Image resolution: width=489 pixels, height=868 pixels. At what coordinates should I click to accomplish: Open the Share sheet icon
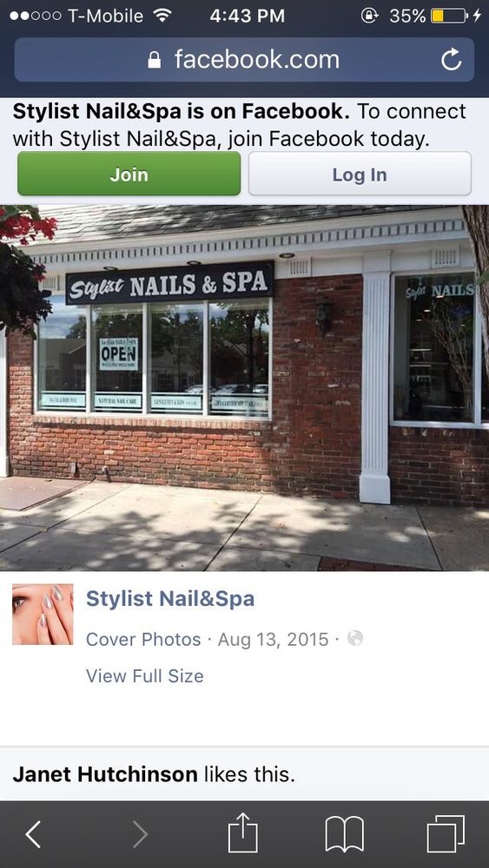(x=243, y=832)
